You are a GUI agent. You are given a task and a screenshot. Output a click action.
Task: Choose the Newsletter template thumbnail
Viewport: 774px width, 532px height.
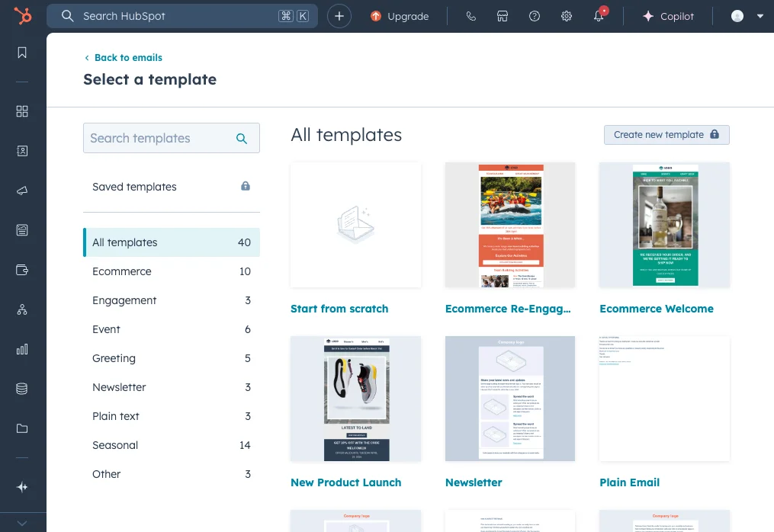510,399
